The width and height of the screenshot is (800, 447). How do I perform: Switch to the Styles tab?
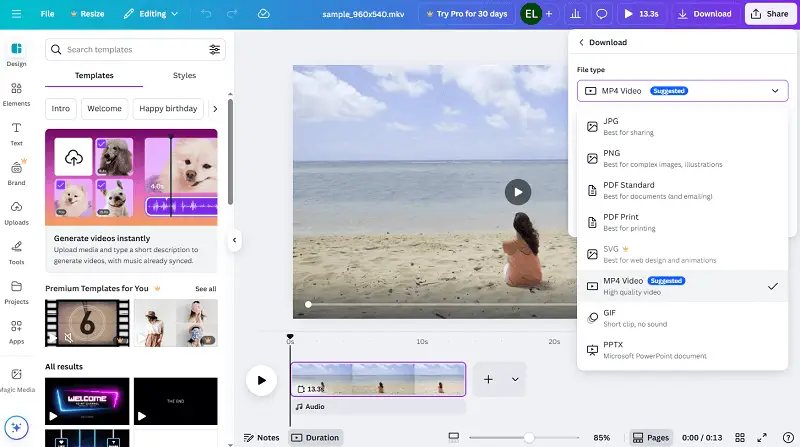[x=184, y=76]
